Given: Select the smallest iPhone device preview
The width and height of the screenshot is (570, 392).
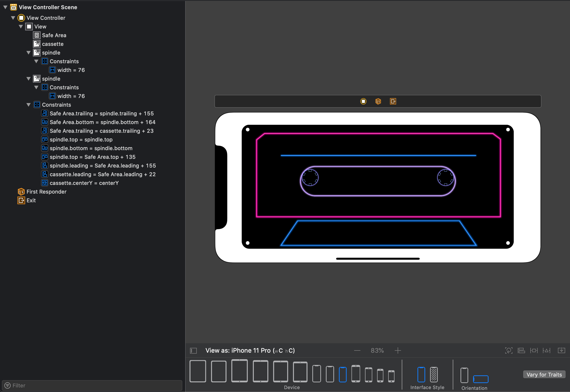Looking at the screenshot, I should click(391, 376).
